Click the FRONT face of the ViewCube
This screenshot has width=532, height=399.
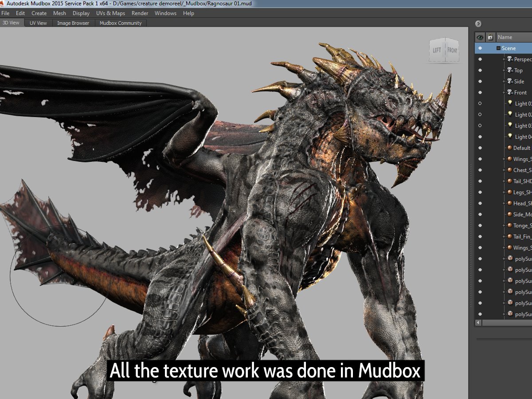(x=452, y=50)
